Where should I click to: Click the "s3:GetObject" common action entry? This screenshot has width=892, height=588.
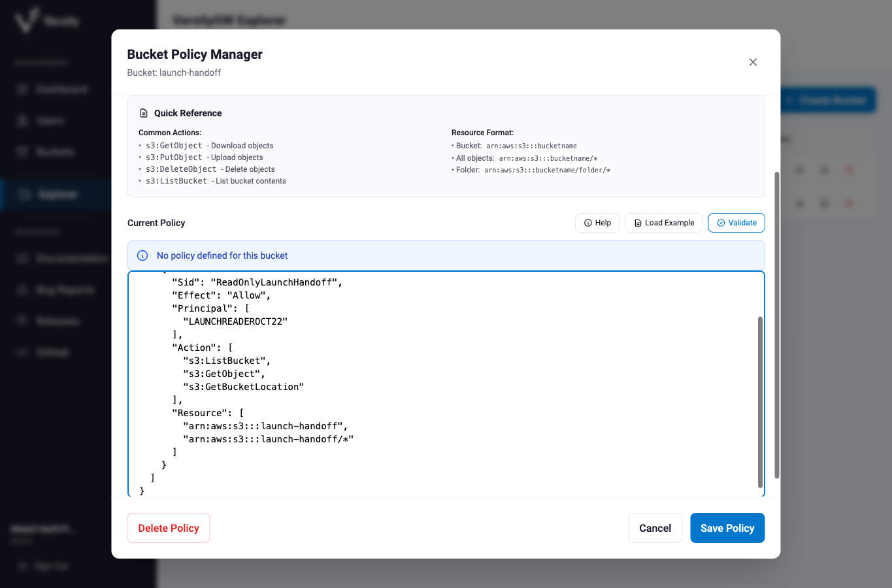[x=174, y=146]
